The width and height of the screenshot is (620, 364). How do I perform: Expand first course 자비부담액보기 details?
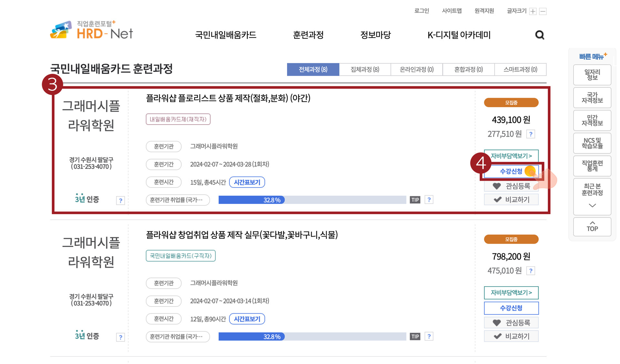(x=511, y=156)
